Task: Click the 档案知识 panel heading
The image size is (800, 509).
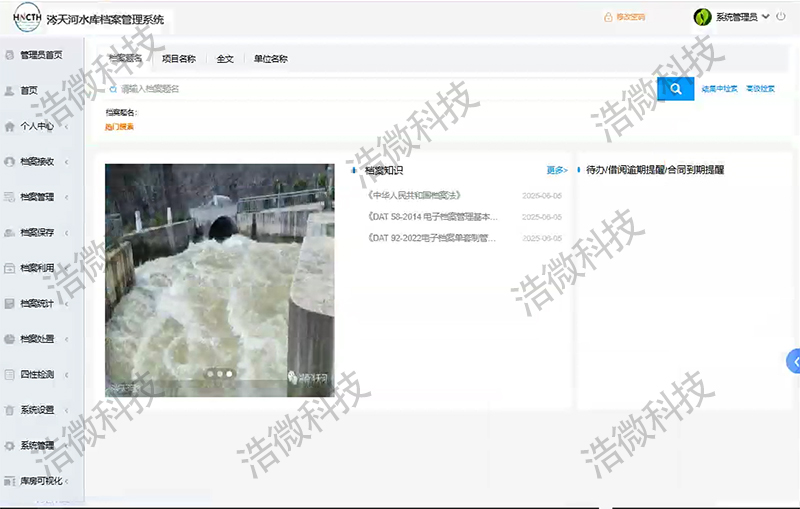Action: click(x=384, y=170)
